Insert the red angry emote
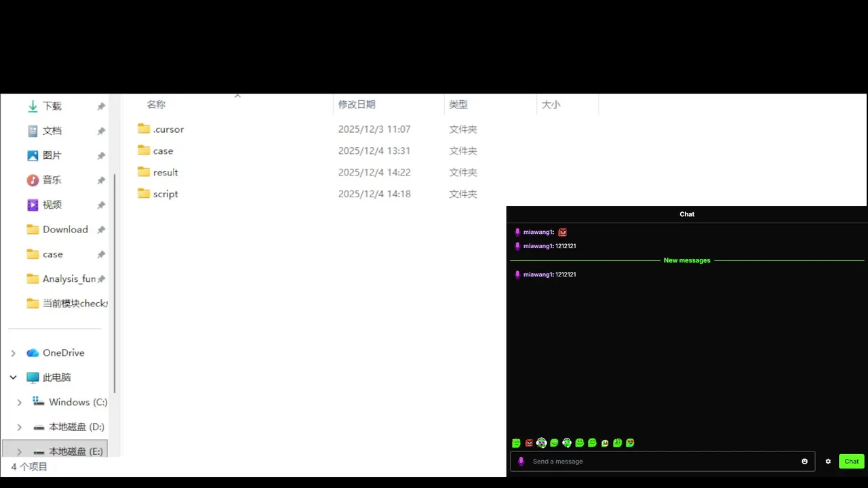This screenshot has width=868, height=488. (529, 443)
